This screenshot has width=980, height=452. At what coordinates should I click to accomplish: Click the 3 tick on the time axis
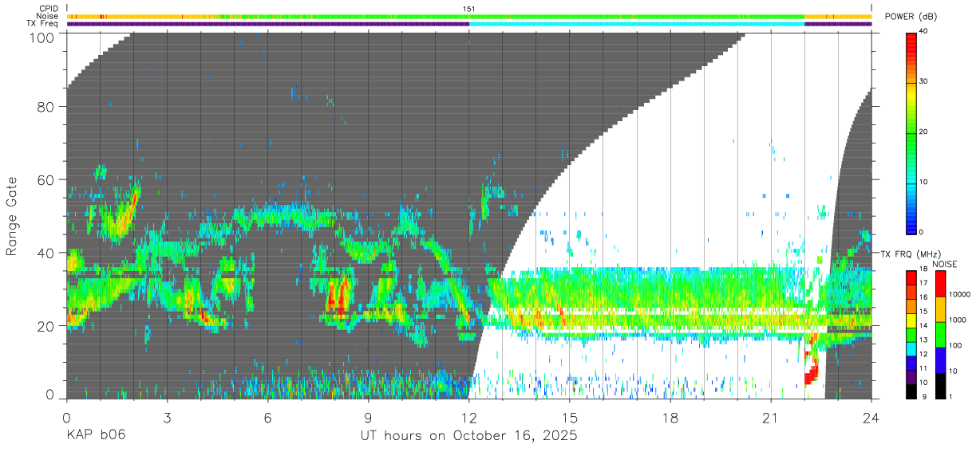(x=167, y=417)
